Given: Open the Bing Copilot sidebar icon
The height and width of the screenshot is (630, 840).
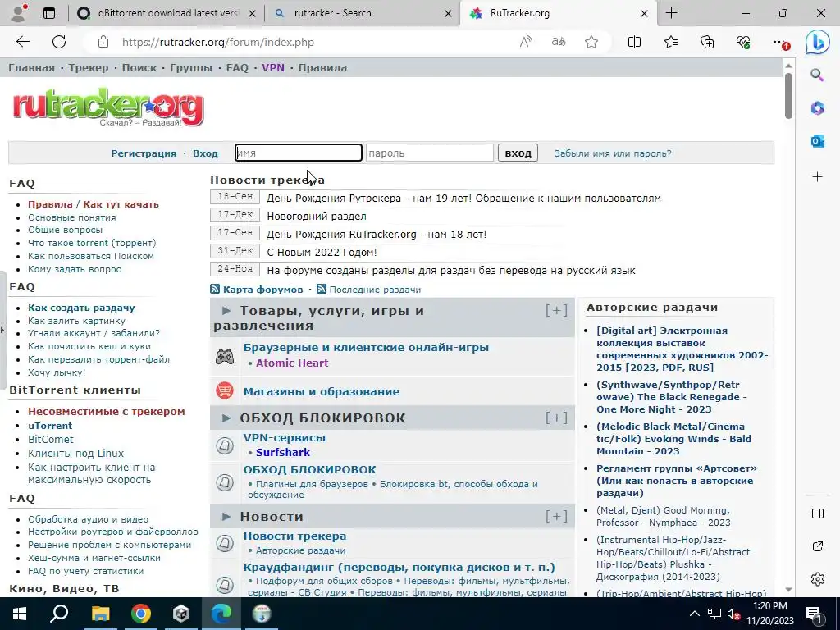Looking at the screenshot, I should [x=818, y=43].
